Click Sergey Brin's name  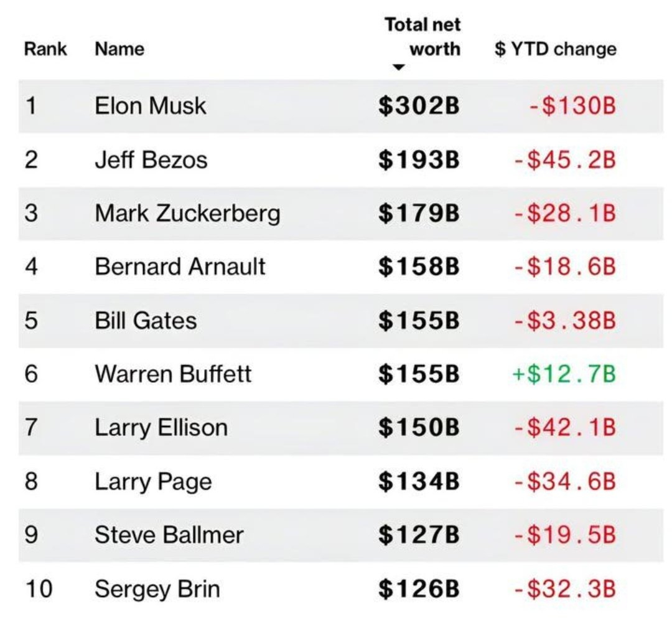tap(157, 588)
